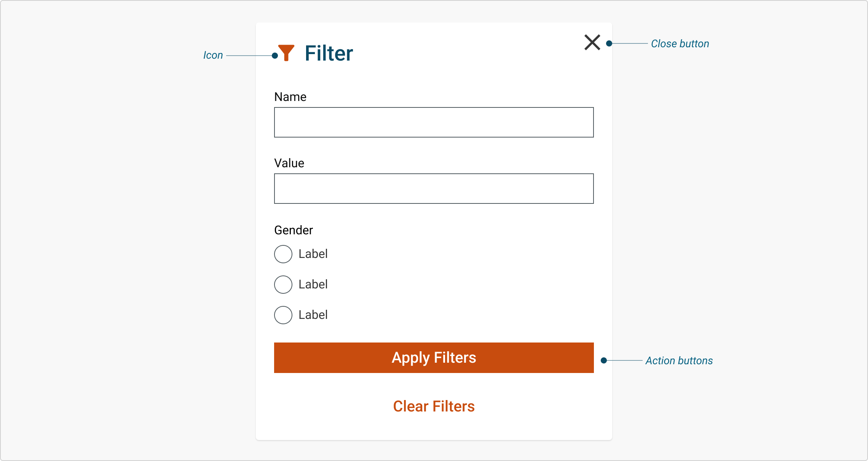The width and height of the screenshot is (868, 461).
Task: Click the Gender group label
Action: click(294, 230)
